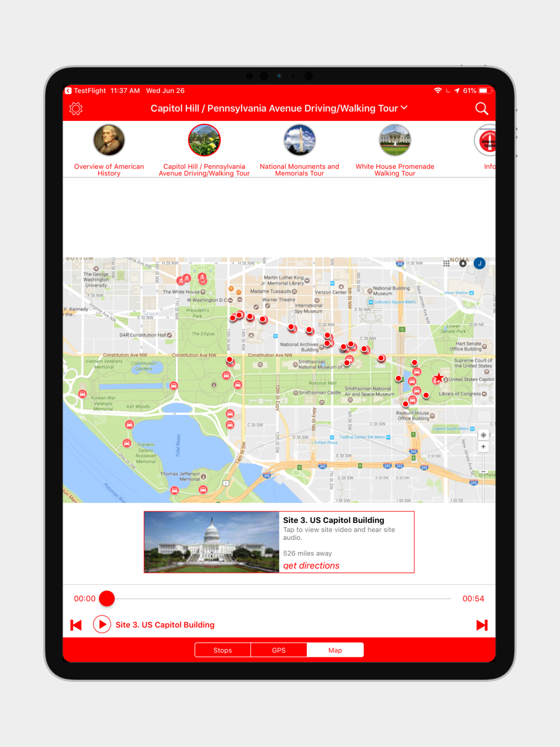Tap the search magnifier icon
This screenshot has width=560, height=747.
pyautogui.click(x=482, y=109)
